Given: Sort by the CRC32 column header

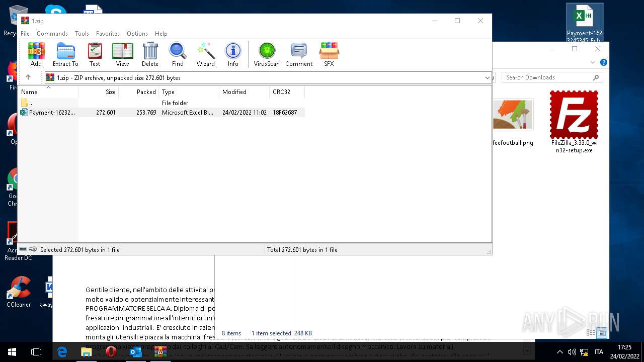Looking at the screenshot, I should coord(287,92).
